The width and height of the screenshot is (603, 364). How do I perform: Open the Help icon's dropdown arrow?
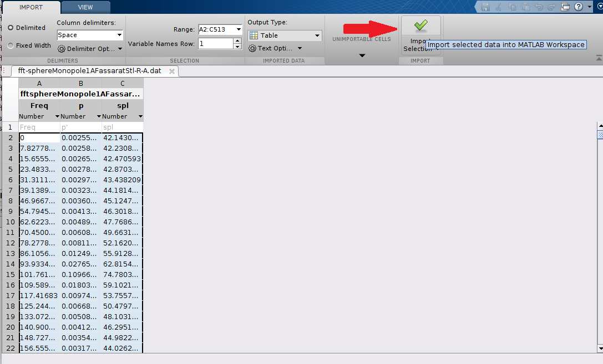point(590,7)
